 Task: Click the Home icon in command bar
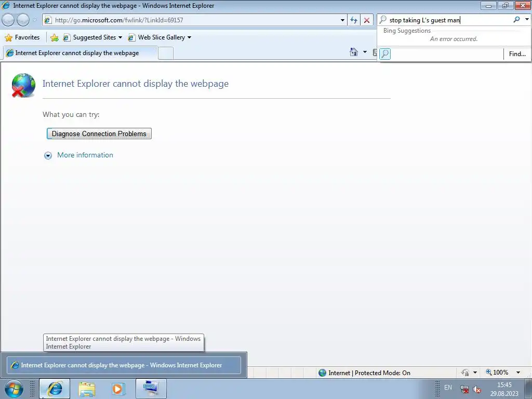click(x=353, y=52)
